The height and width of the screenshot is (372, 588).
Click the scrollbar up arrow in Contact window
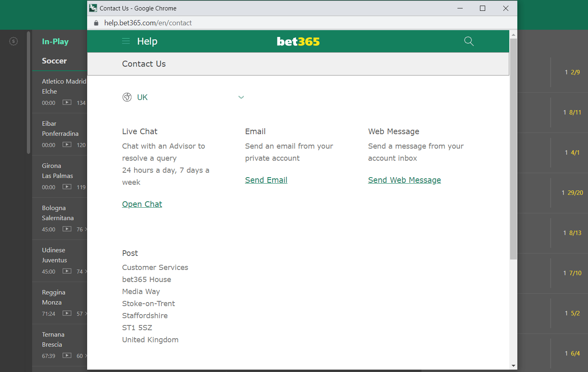[x=513, y=35]
